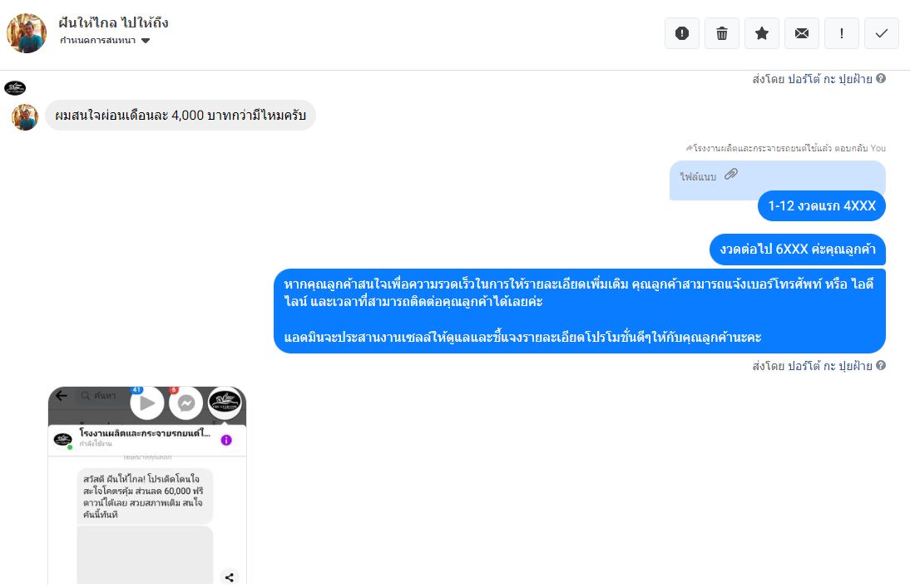
Task: Open customer profile picture in header
Action: pyautogui.click(x=26, y=33)
